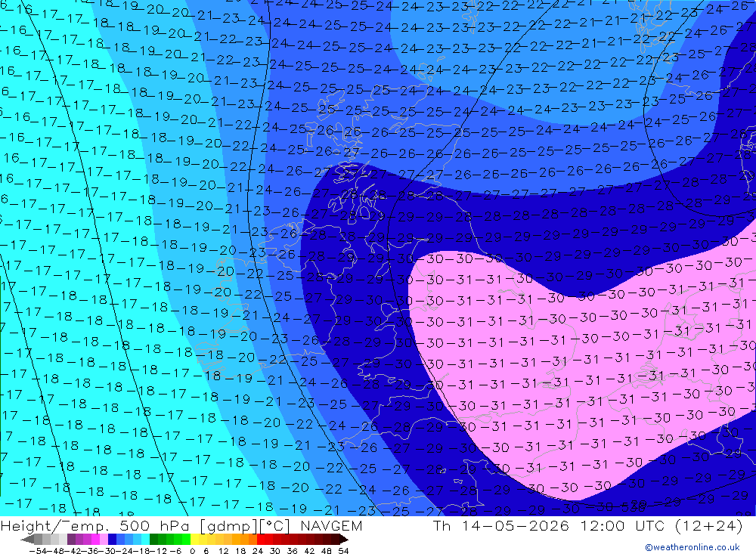Click the '12:00 UTC' time label
Screen dimensions: 756x554
pos(622,525)
